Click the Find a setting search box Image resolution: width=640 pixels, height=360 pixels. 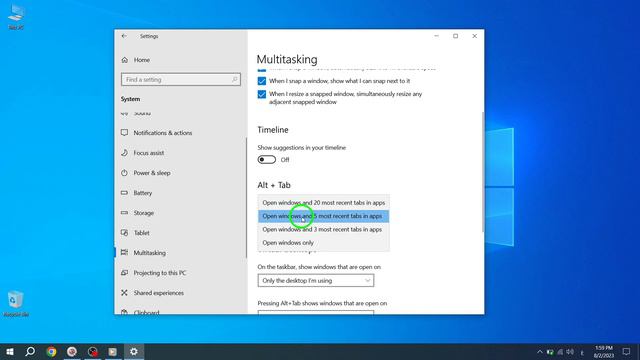click(180, 80)
